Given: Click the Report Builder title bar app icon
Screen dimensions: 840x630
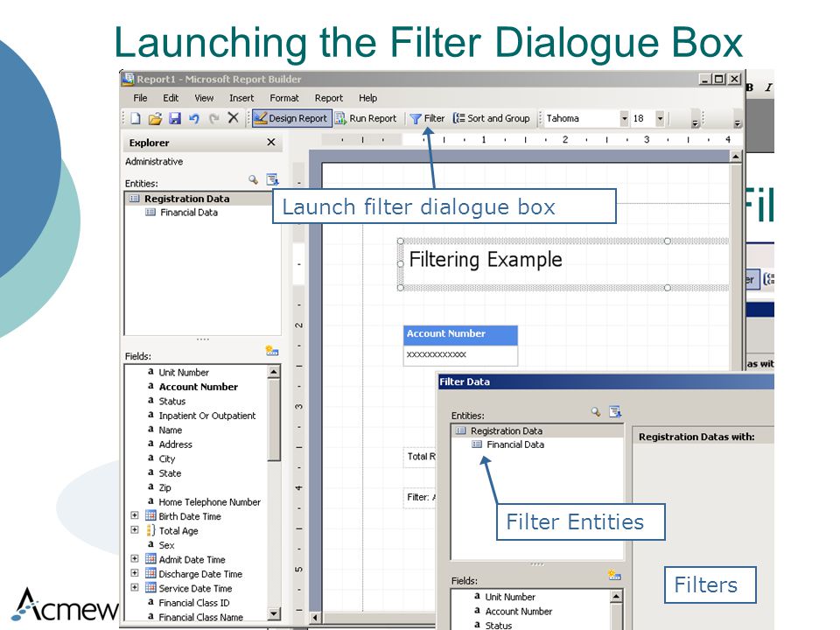Looking at the screenshot, I should 128,80.
